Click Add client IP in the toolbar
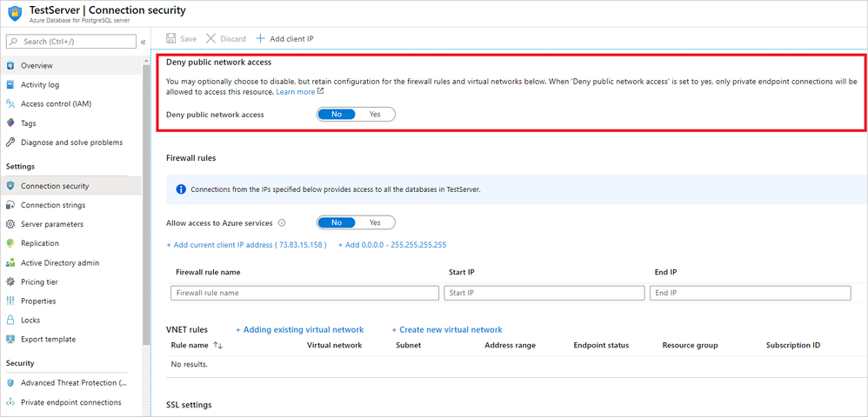Viewport: 868px width, 417px height. pyautogui.click(x=284, y=39)
